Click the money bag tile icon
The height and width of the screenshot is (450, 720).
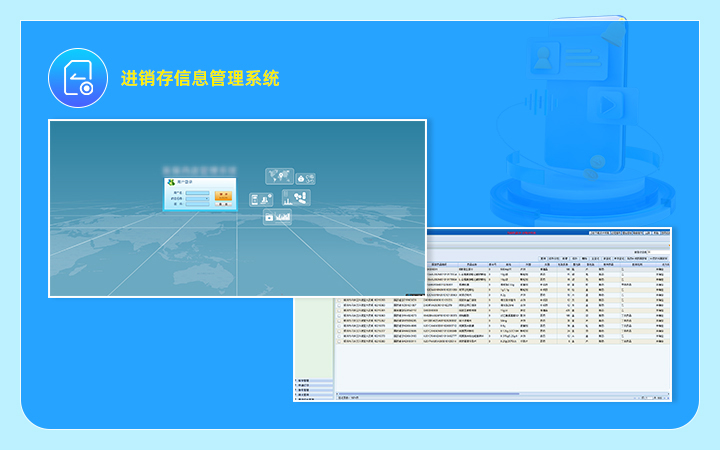pyautogui.click(x=305, y=179)
